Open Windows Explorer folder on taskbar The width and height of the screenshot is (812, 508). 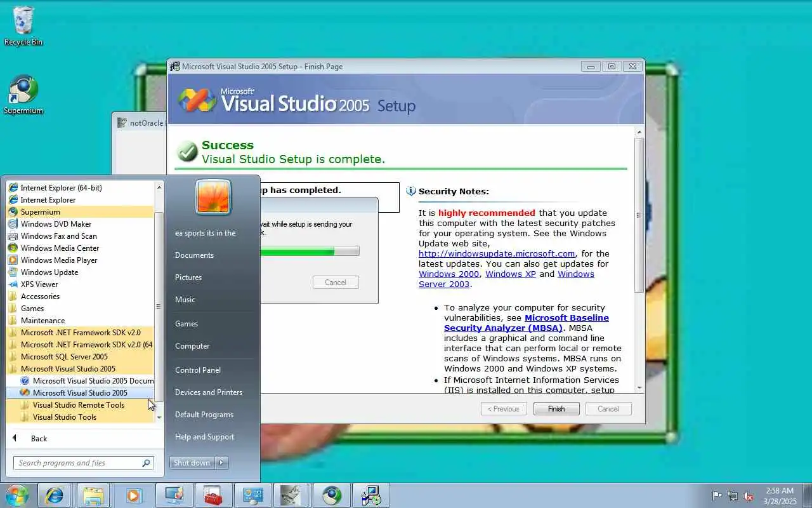pos(94,495)
